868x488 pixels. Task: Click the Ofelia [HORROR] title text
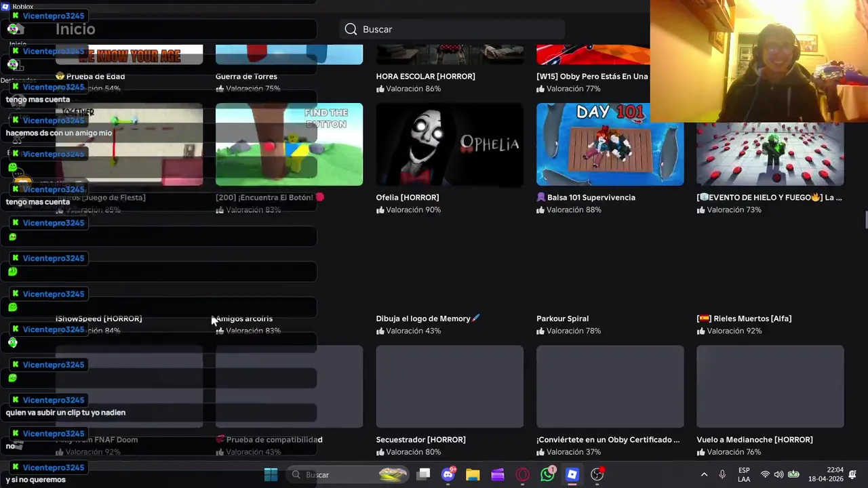pos(408,197)
